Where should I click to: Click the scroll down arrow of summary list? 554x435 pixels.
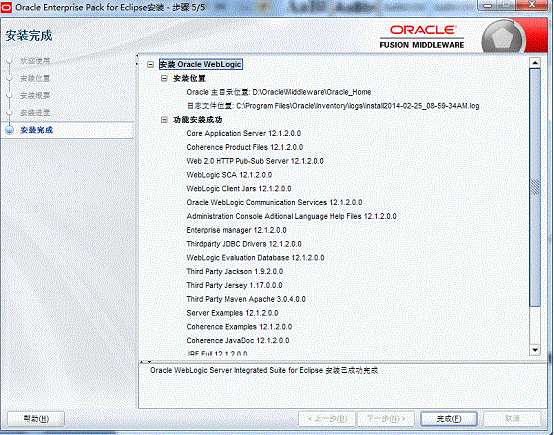(x=535, y=350)
